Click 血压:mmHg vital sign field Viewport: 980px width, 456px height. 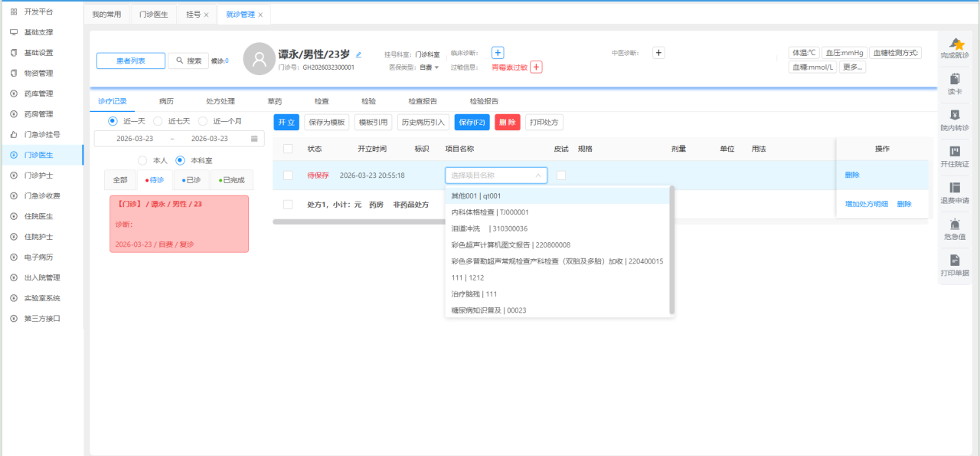844,53
